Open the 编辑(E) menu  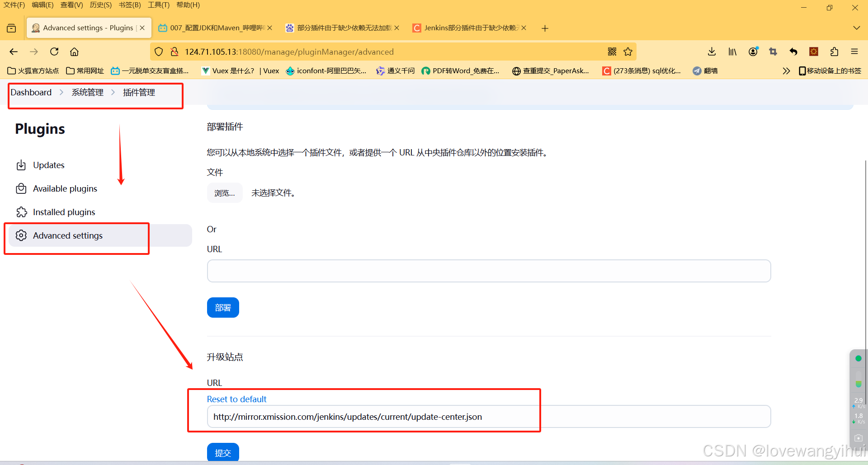point(42,5)
